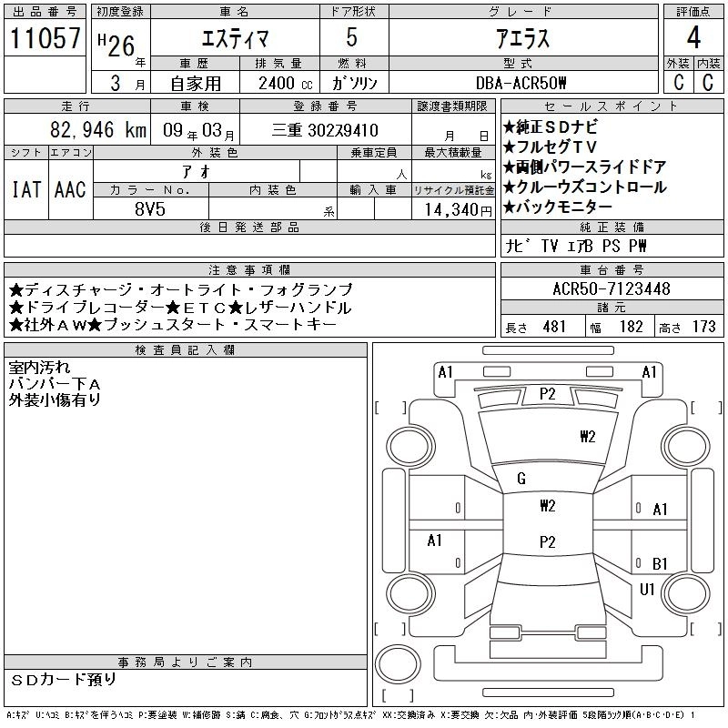This screenshot has height=728, width=728.
Task: Select registration number 三重 302ス9410
Action: click(x=325, y=130)
